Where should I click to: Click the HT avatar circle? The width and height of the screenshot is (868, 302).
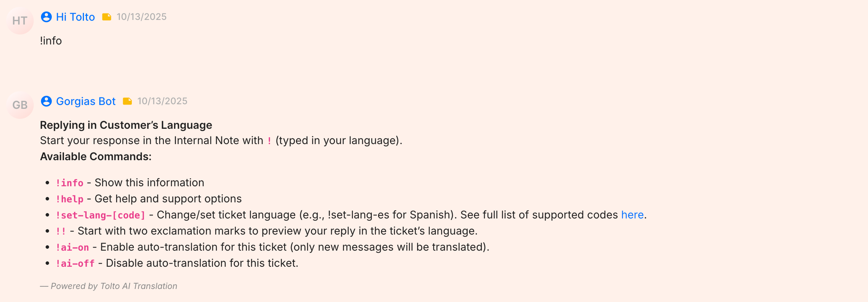click(x=20, y=21)
